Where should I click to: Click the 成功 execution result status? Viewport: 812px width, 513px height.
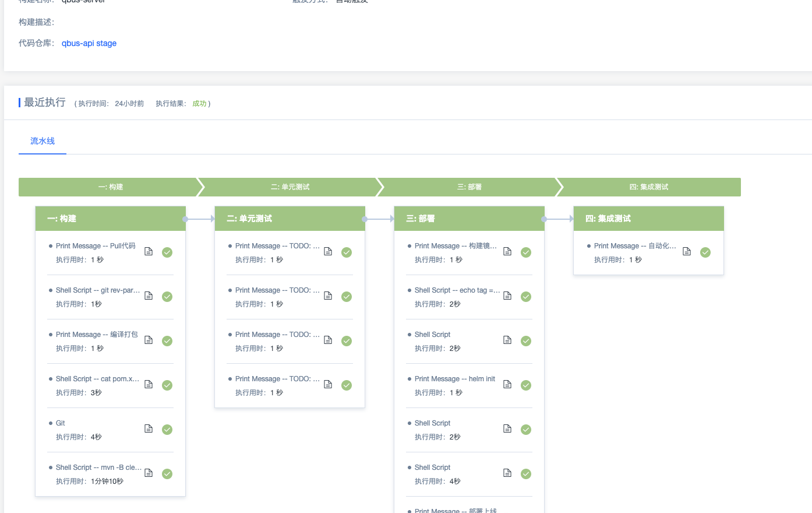tap(199, 104)
